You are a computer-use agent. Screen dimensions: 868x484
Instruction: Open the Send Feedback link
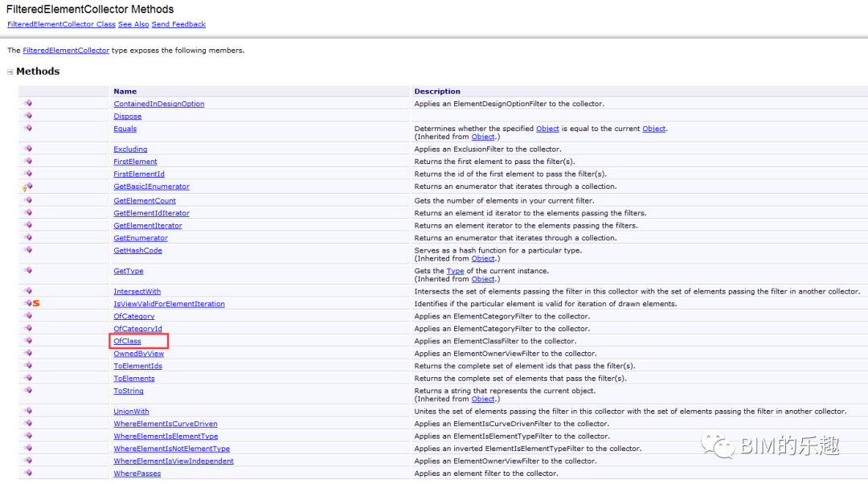tap(178, 24)
